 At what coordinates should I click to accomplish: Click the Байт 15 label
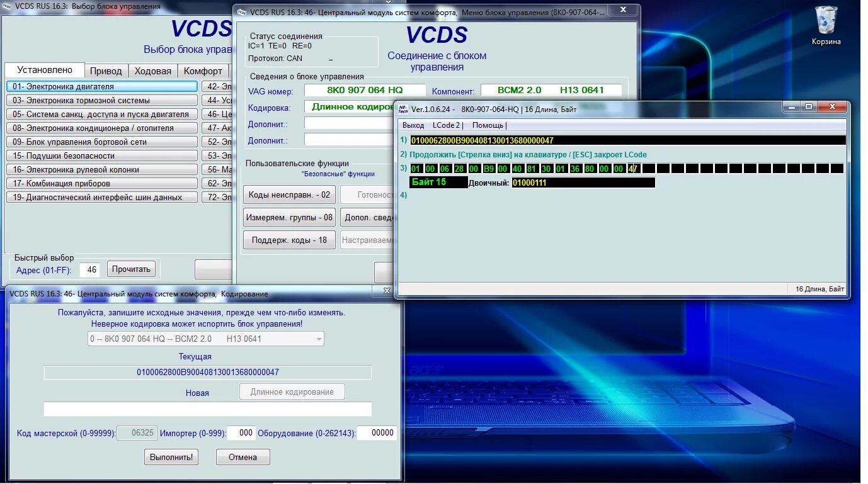(438, 183)
